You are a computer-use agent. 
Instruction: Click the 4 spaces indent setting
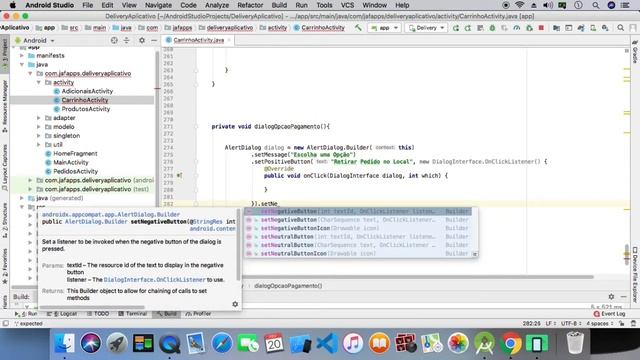pyautogui.click(x=600, y=323)
